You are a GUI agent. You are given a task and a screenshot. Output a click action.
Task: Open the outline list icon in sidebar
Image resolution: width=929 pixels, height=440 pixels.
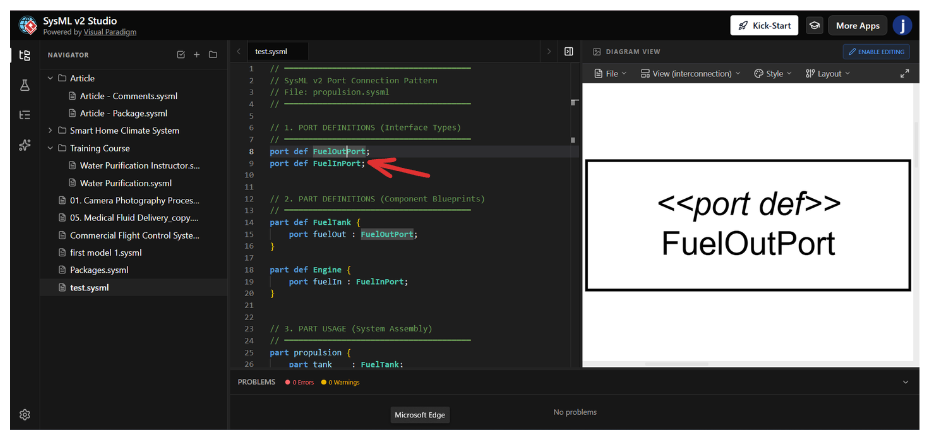(24, 115)
